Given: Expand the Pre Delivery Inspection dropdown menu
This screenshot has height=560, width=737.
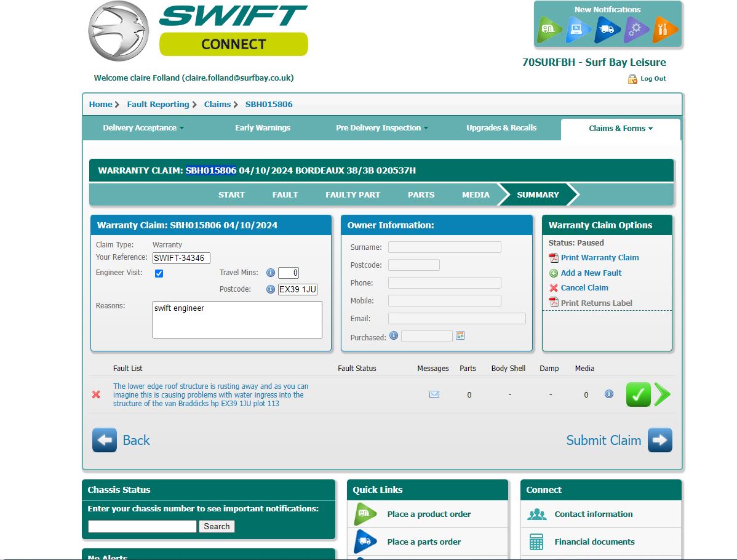Looking at the screenshot, I should [381, 128].
